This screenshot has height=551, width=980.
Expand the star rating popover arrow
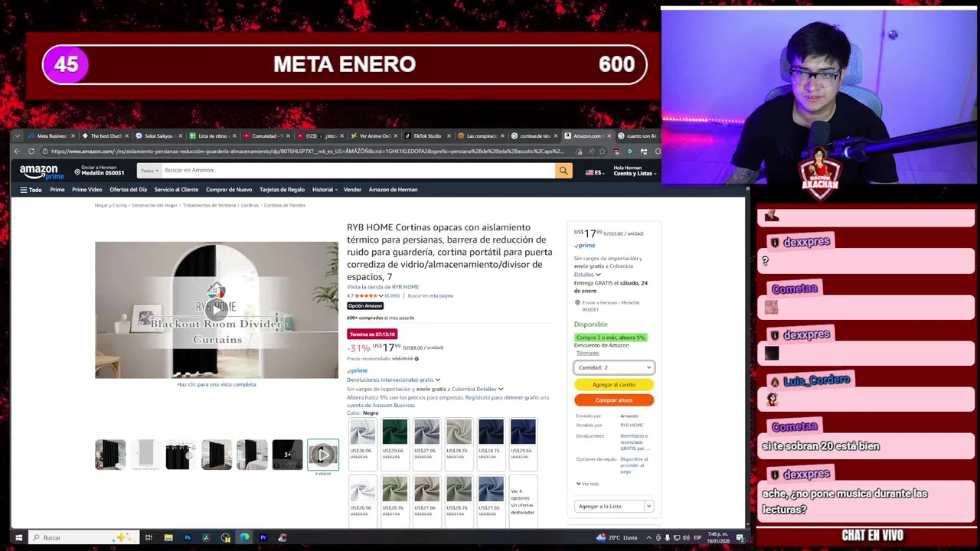(381, 295)
